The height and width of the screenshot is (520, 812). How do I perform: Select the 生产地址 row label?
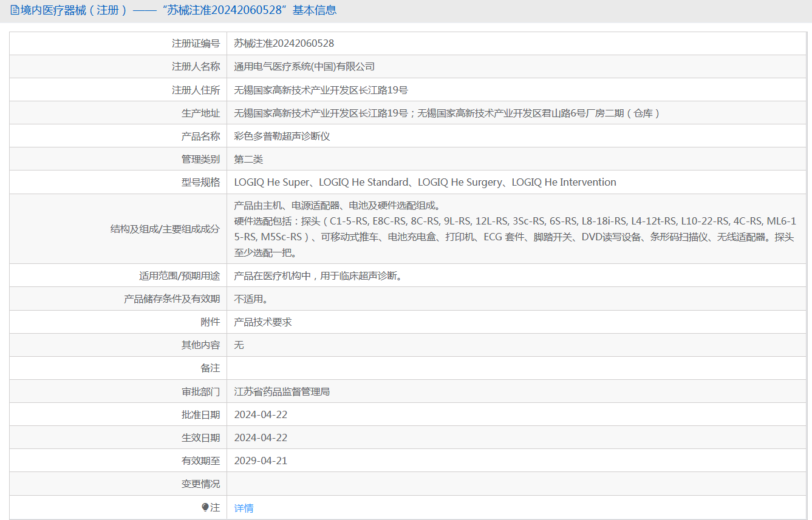pyautogui.click(x=200, y=113)
